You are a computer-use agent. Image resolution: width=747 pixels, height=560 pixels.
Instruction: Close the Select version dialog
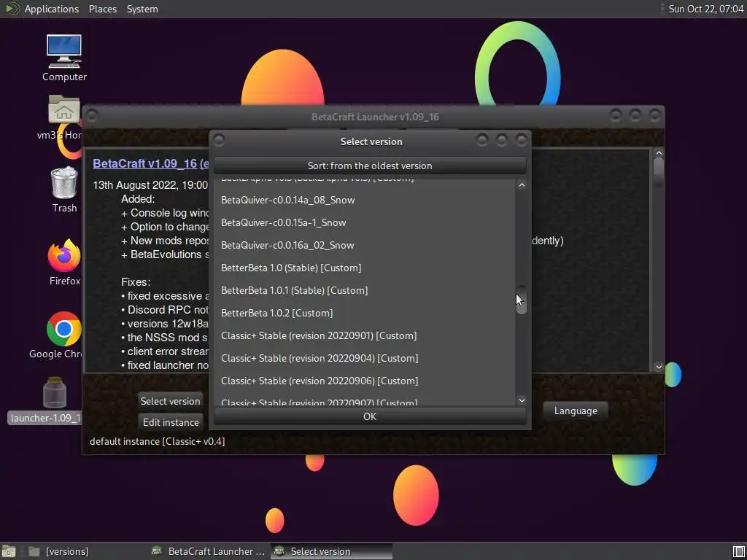522,140
